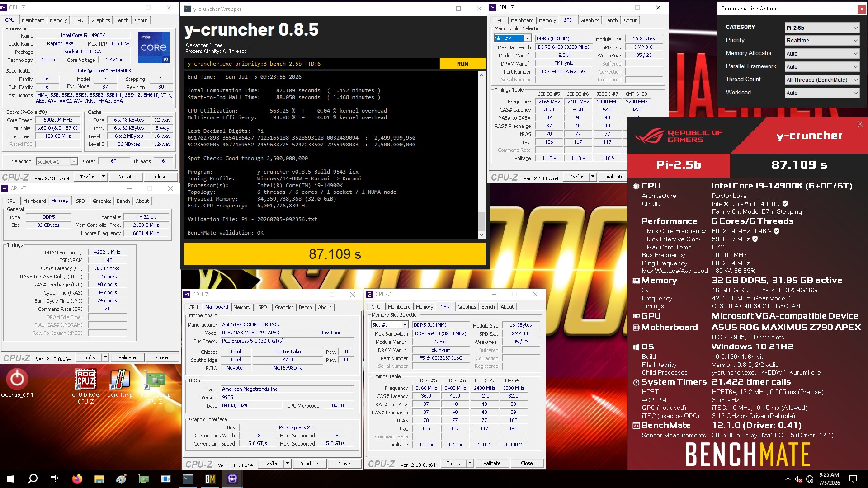Open CPU-Z Memory window title icon
Image resolution: width=868 pixels, height=488 pixels.
click(5, 188)
